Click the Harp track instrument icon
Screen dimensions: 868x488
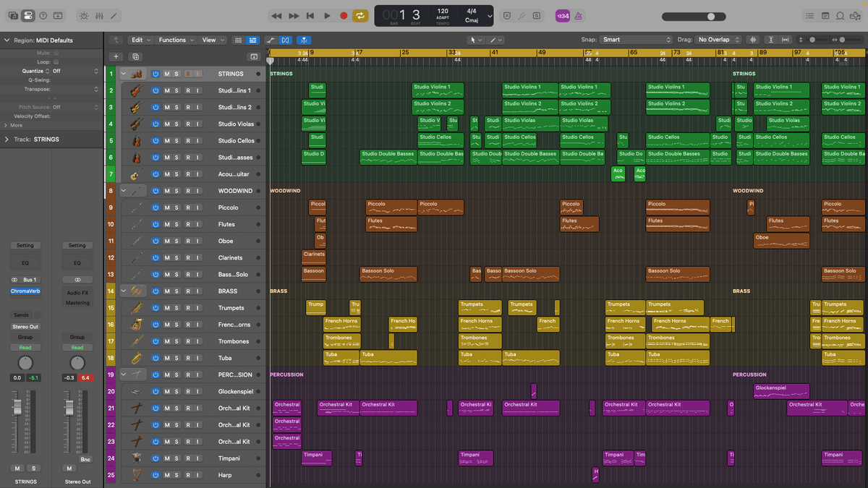tap(135, 475)
